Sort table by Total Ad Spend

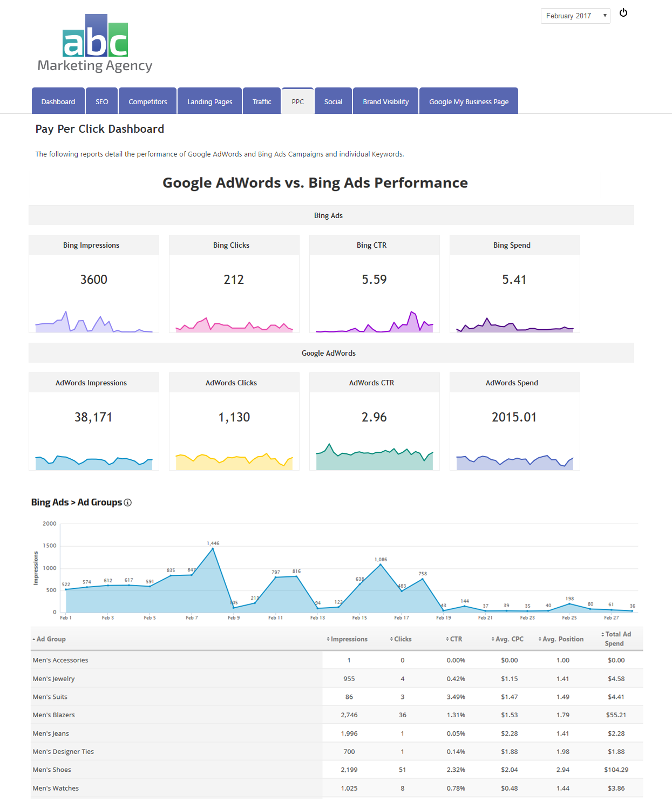click(x=616, y=638)
